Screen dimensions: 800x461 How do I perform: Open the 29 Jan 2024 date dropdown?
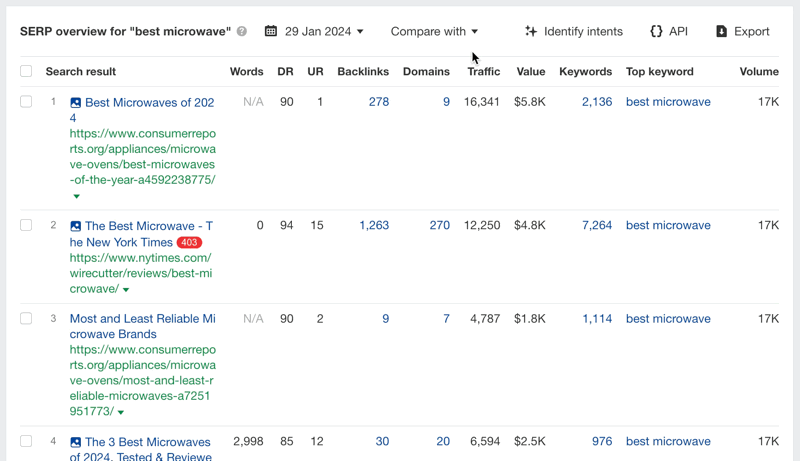point(324,32)
